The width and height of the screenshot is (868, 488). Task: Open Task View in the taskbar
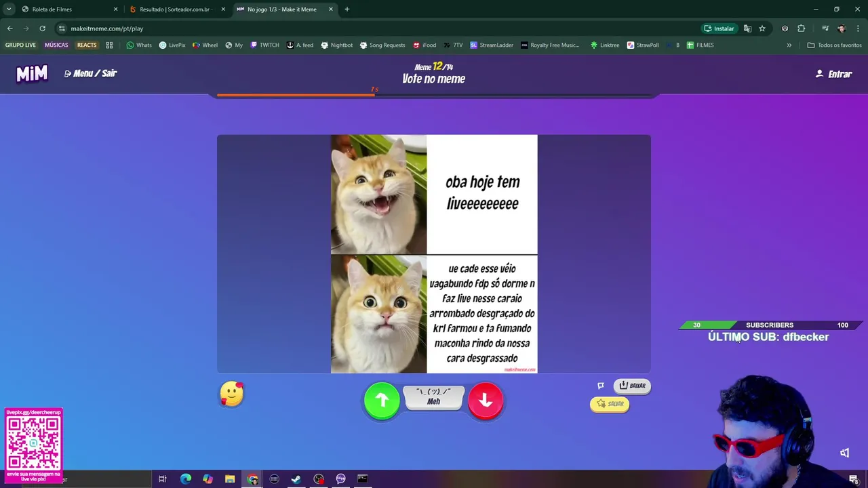click(163, 479)
